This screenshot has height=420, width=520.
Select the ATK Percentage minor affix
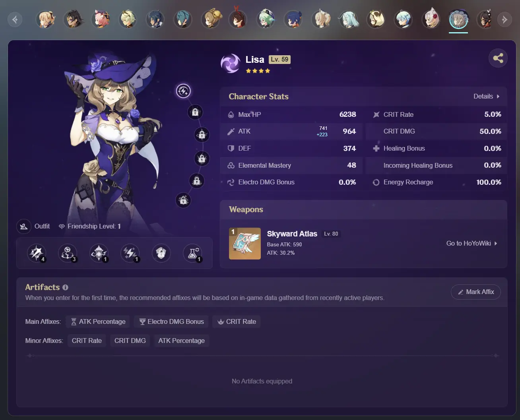(x=182, y=341)
